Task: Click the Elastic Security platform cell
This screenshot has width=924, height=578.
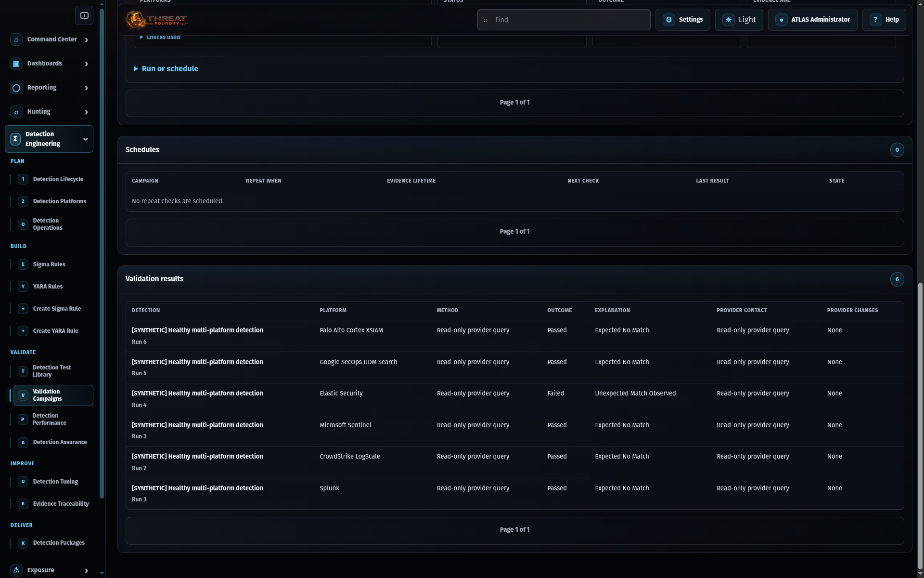Action: [x=341, y=394]
